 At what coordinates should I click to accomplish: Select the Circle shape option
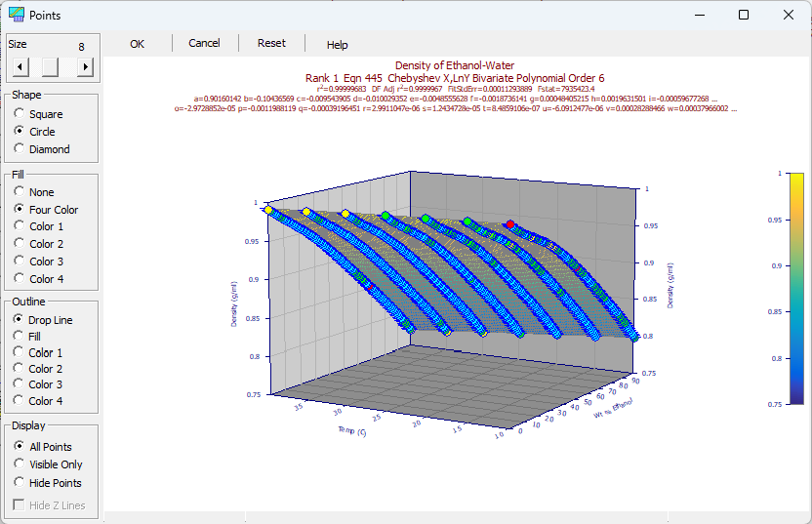coord(35,132)
